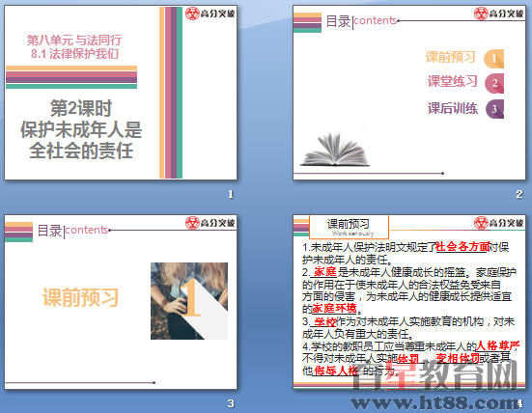This screenshot has height=413, width=532.
Task: Select slide 1 title thumbnail
Action: [x=121, y=93]
